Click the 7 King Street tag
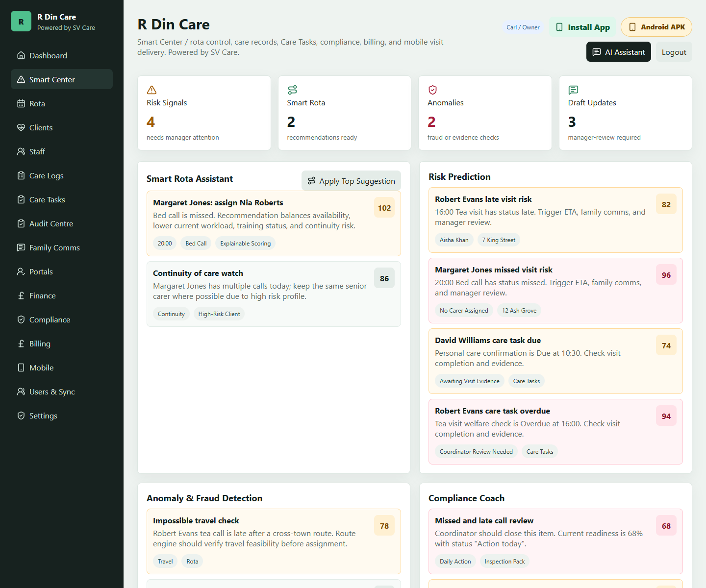The height and width of the screenshot is (588, 706). click(499, 240)
